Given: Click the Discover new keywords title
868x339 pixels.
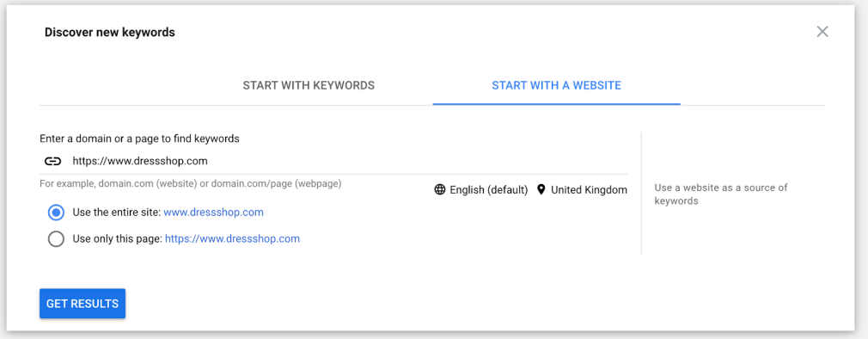Looking at the screenshot, I should [110, 33].
